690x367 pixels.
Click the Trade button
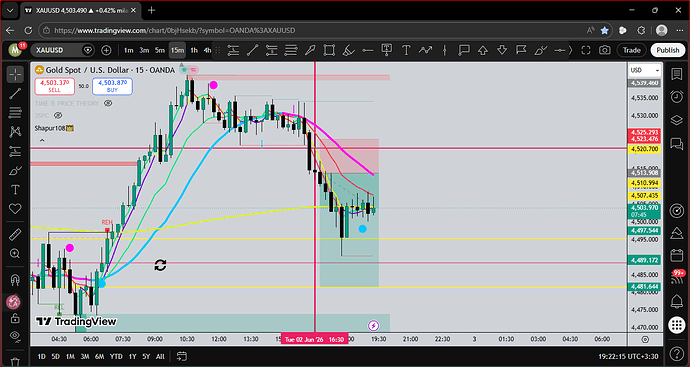[x=631, y=50]
